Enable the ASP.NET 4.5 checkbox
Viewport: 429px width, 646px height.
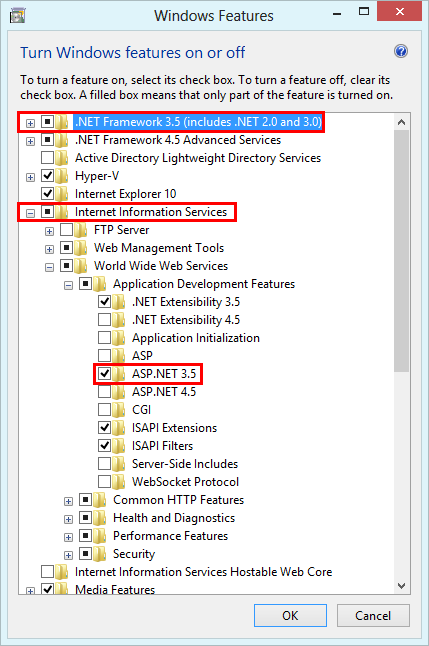tap(105, 391)
